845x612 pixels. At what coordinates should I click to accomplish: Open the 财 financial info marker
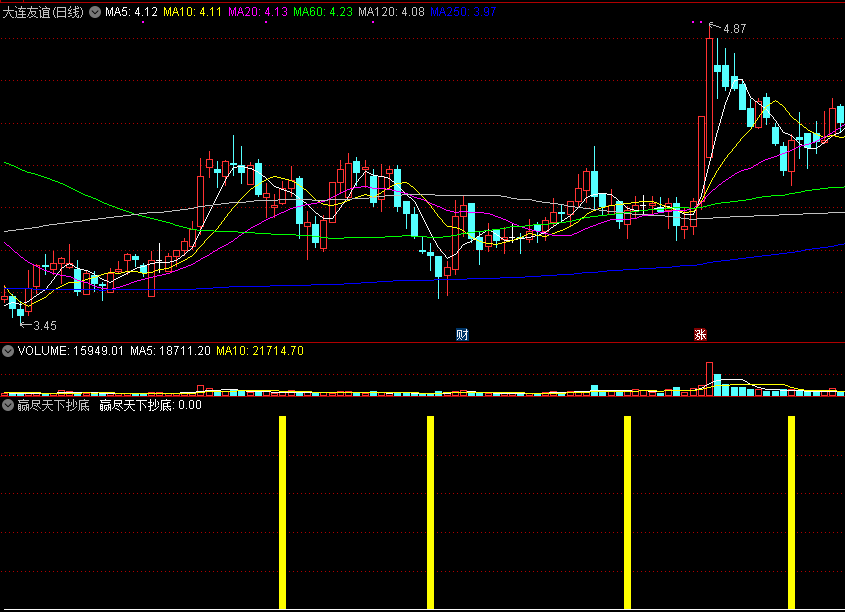[x=462, y=335]
